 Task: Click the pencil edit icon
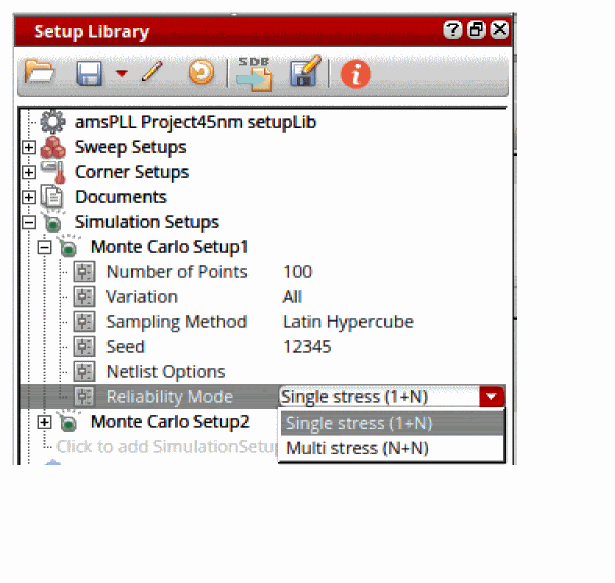[152, 71]
